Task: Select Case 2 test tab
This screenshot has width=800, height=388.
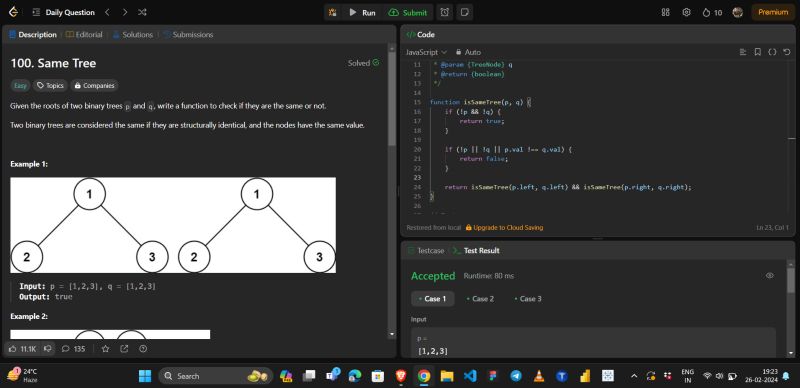Action: [x=480, y=299]
